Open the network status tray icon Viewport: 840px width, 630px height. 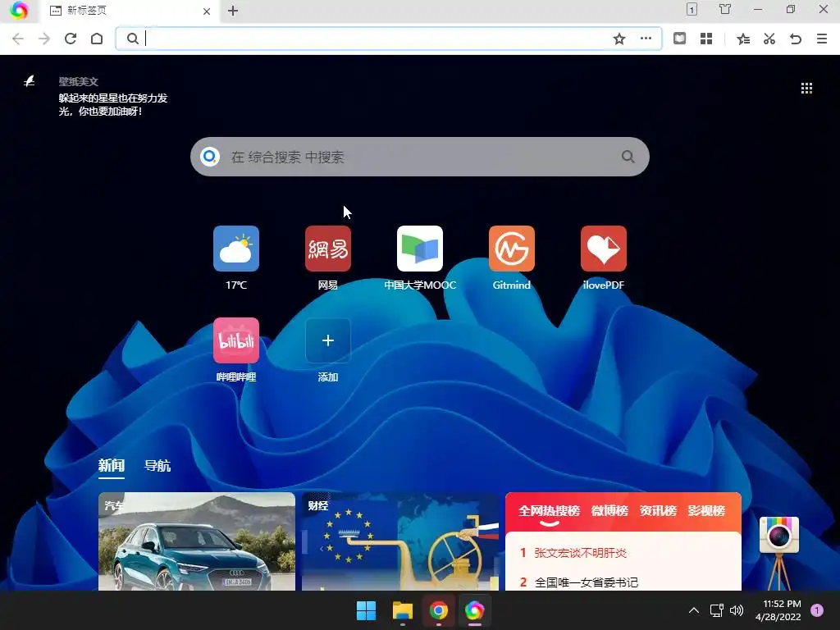tap(716, 610)
